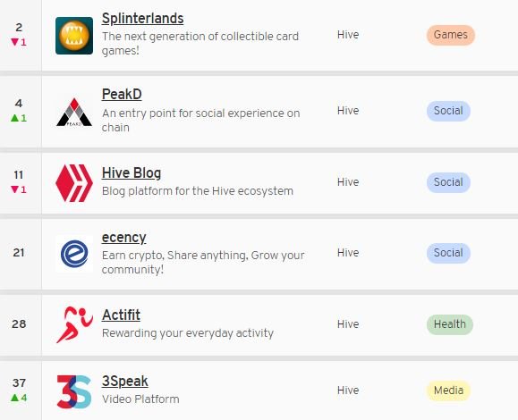Select the Media category tag

448,391
